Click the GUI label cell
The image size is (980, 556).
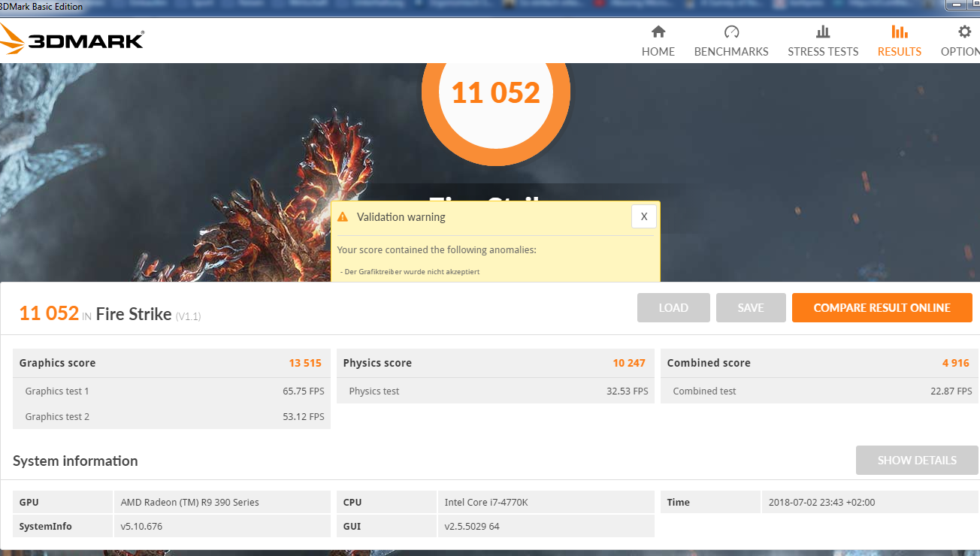click(x=387, y=526)
